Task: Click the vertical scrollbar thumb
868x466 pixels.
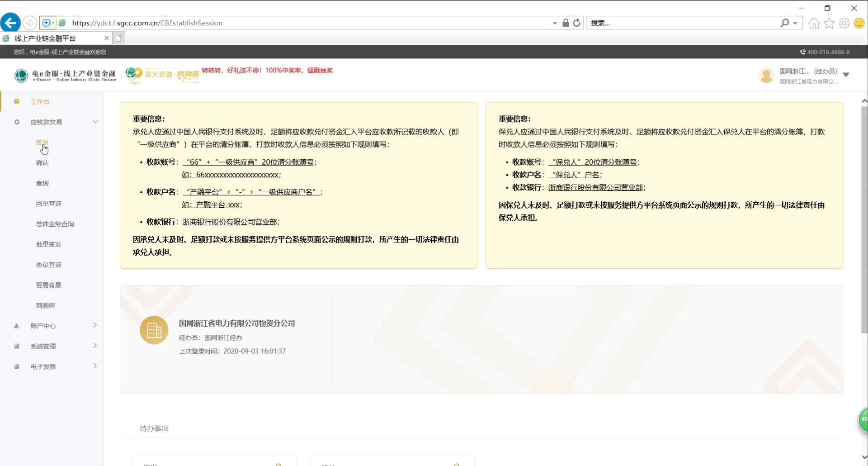Action: (864, 220)
